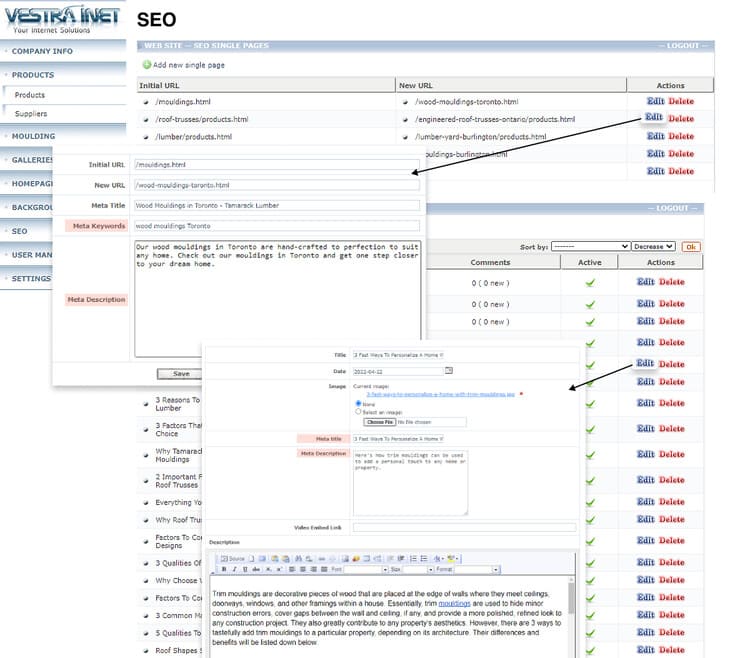Click into the Meta Title field of the SEO form
This screenshot has width=750, height=658.
pos(277,205)
